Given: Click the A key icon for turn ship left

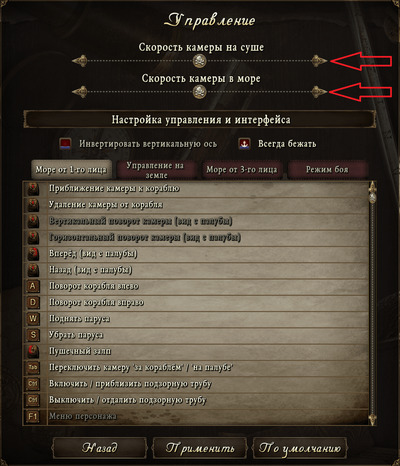Looking at the screenshot, I should pos(33,286).
